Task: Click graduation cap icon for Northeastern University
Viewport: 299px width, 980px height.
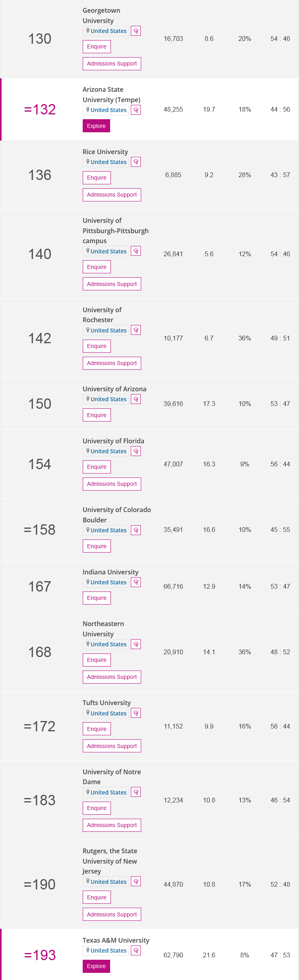Action: 136,644
